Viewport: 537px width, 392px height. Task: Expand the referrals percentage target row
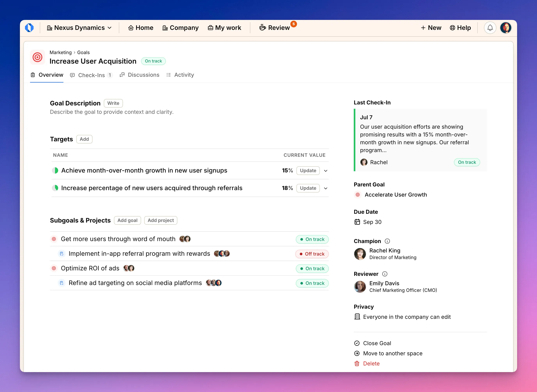click(x=326, y=188)
